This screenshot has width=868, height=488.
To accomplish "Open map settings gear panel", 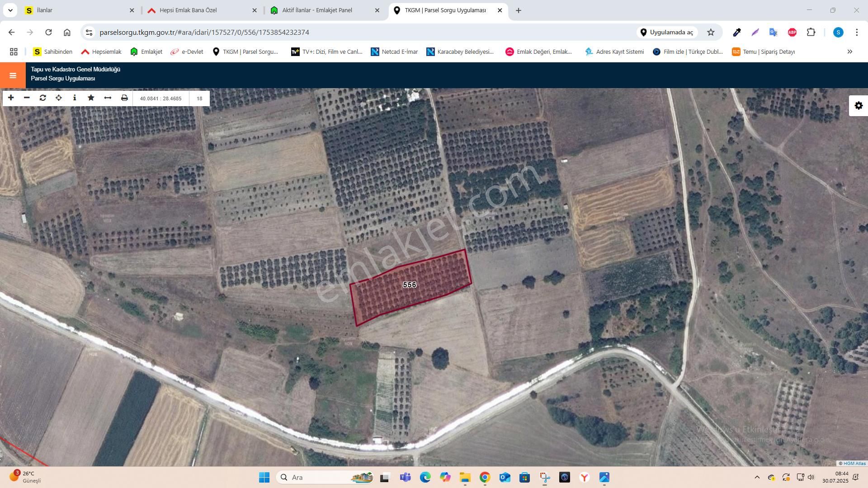I will (x=858, y=106).
